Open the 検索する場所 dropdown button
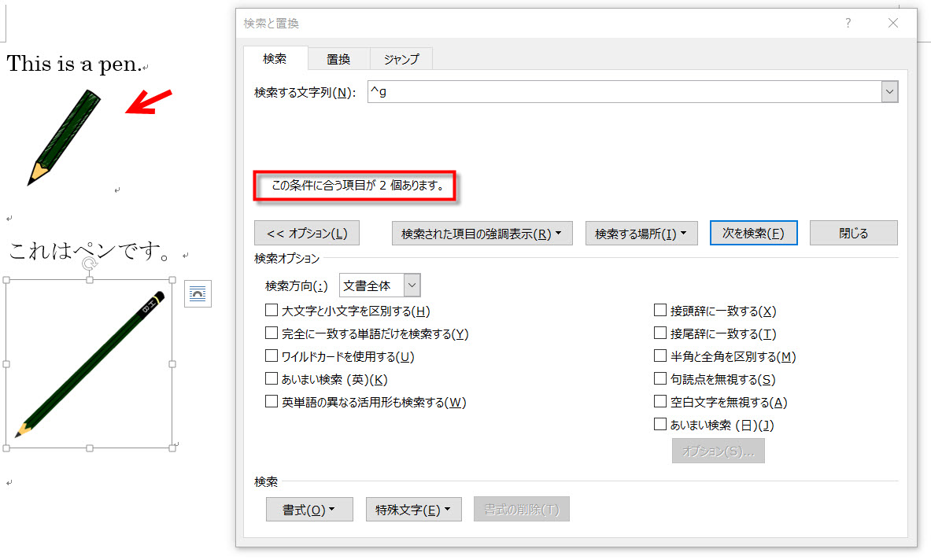 641,234
